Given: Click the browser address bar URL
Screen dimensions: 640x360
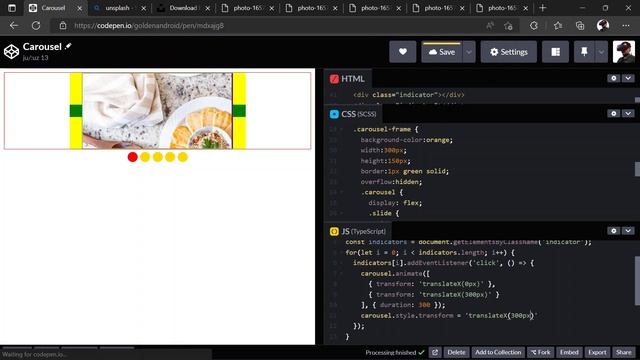Looking at the screenshot, I should [x=149, y=25].
